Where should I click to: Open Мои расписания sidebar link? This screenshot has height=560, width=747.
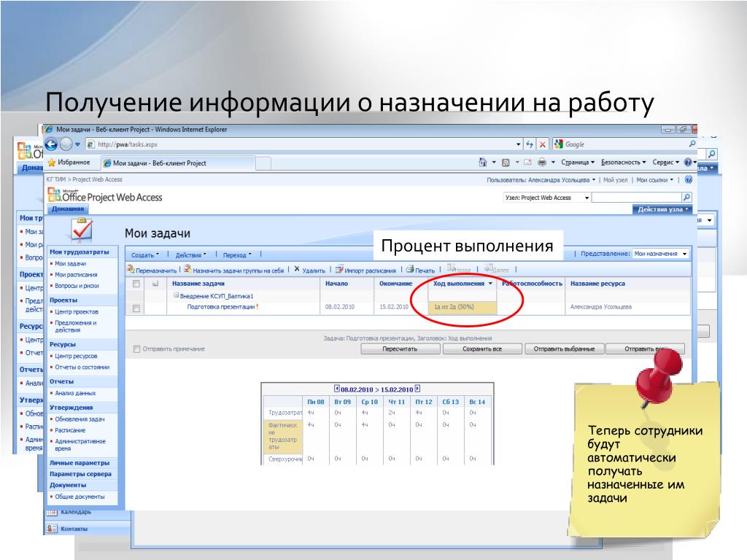76,275
